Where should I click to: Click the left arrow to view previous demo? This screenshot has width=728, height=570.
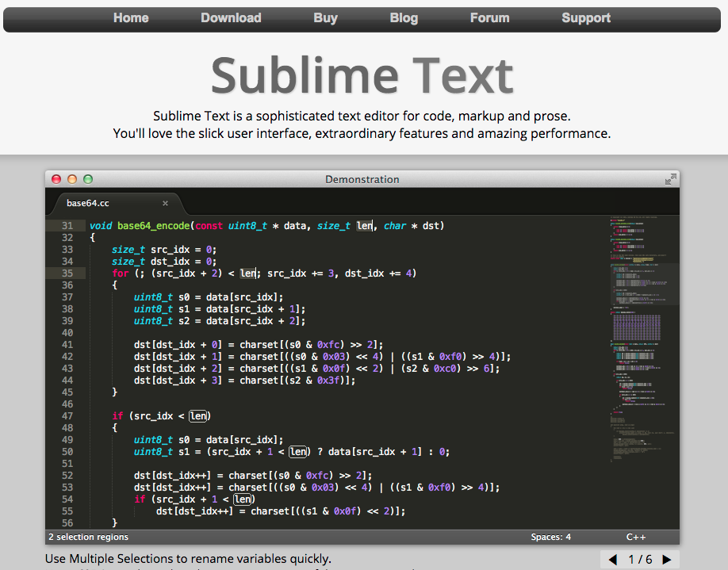coord(612,559)
